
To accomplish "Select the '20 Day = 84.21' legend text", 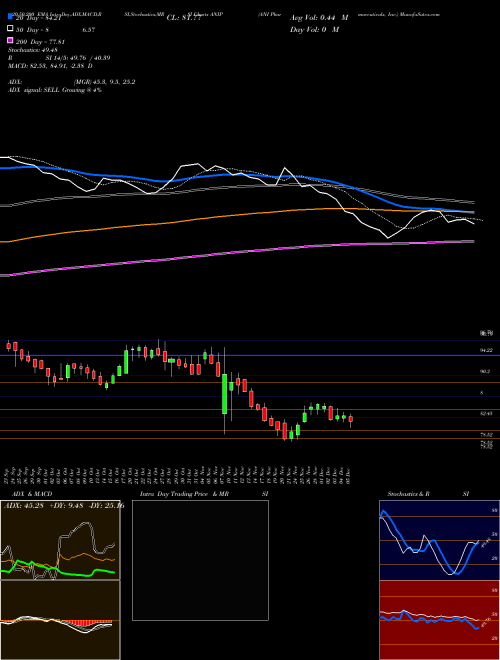I will coord(40,18).
